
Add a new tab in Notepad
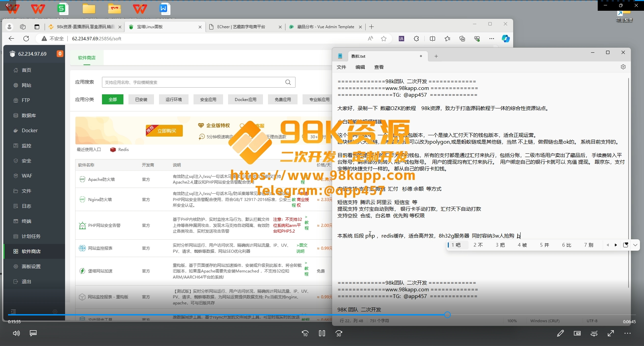point(436,56)
